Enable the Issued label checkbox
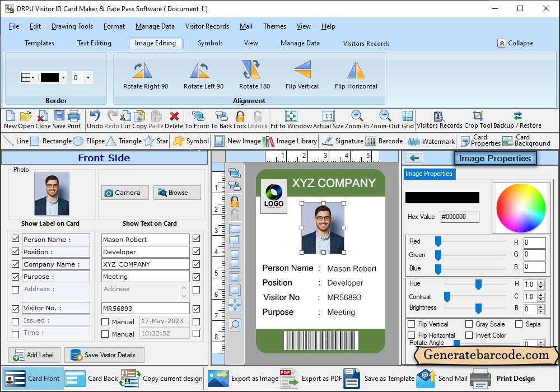The width and height of the screenshot is (560, 392). pyautogui.click(x=15, y=321)
